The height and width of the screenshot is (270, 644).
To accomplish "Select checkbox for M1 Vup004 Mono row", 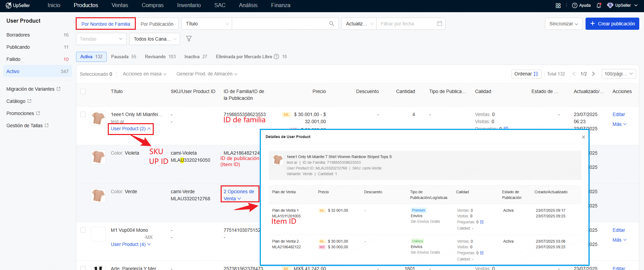I will [83, 230].
